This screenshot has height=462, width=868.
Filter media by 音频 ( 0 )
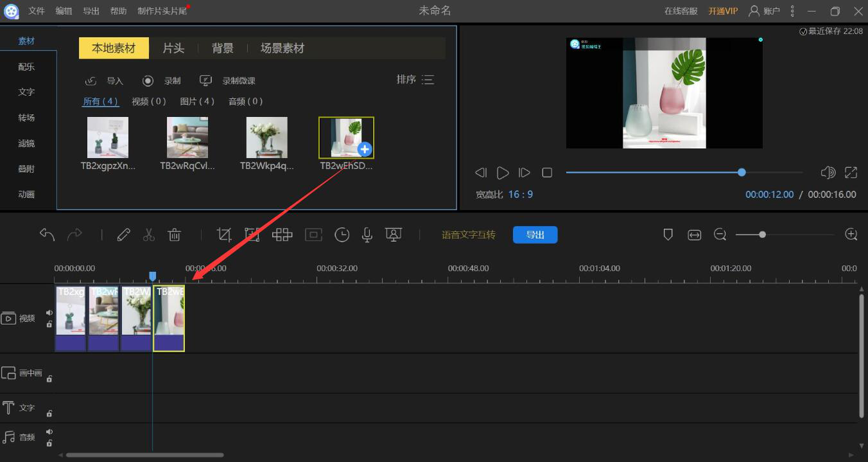click(x=246, y=101)
